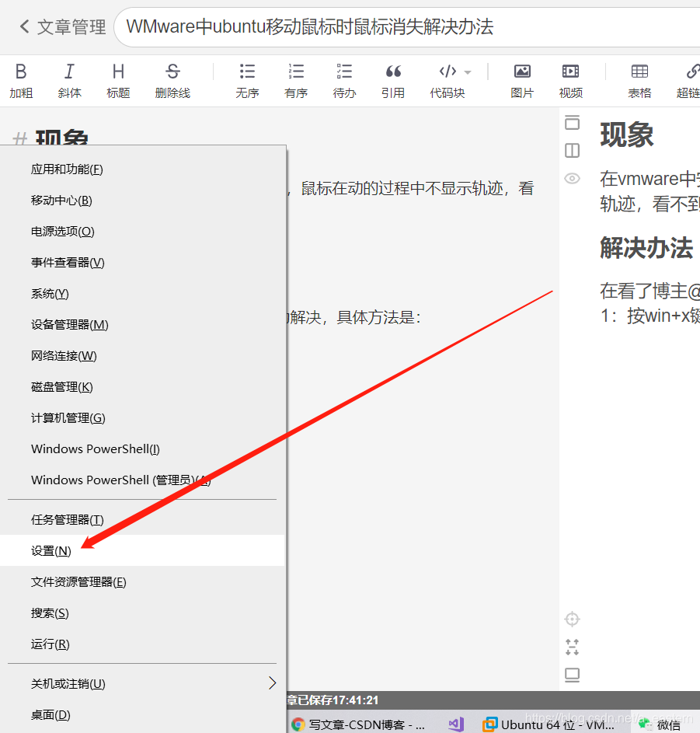The width and height of the screenshot is (700, 733).
Task: Open 设备管理器(M)
Action: pyautogui.click(x=142, y=325)
